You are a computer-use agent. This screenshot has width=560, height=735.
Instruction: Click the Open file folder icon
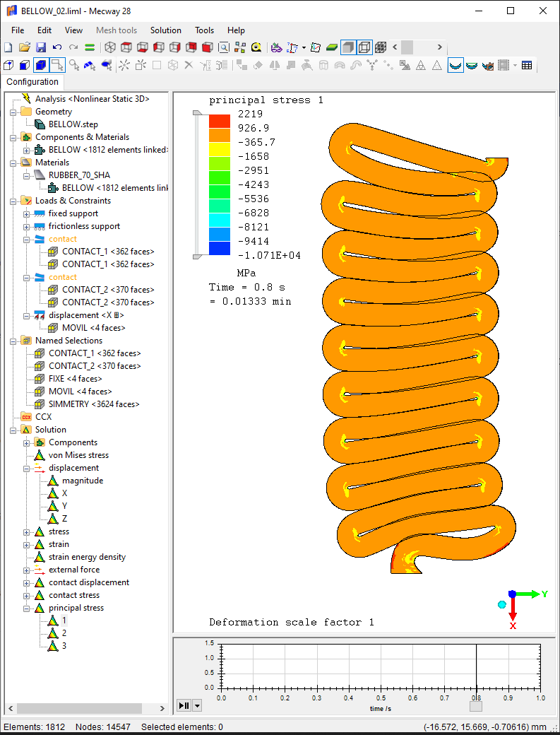pyautogui.click(x=25, y=47)
